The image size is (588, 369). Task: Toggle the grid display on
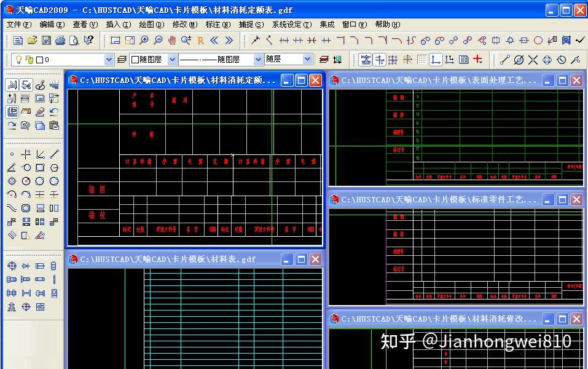click(422, 58)
